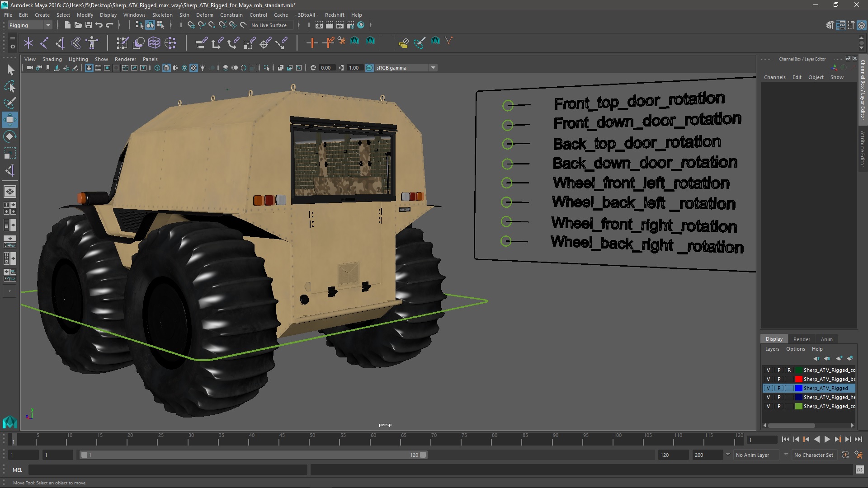Open Layers menu in Layer Editor
This screenshot has width=868, height=488.
click(772, 349)
